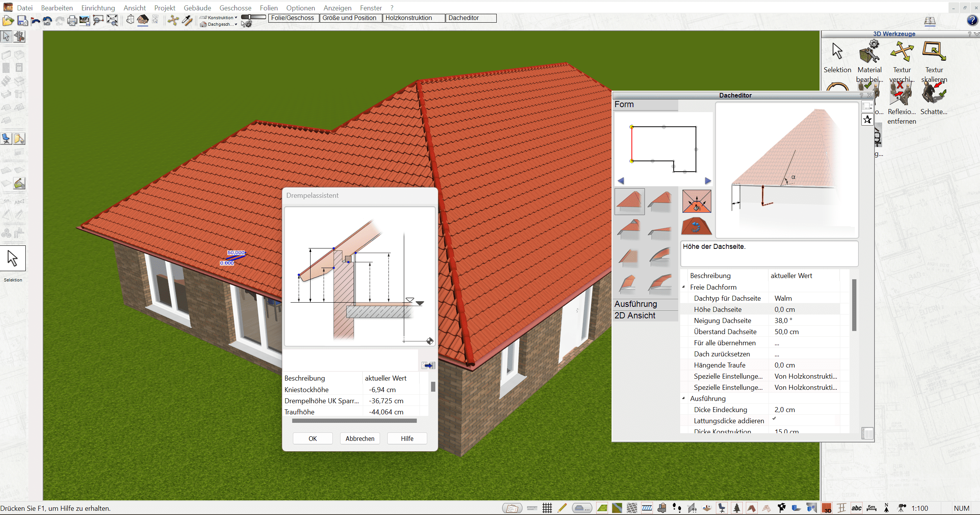Undo last action with the blue arrow

35,21
